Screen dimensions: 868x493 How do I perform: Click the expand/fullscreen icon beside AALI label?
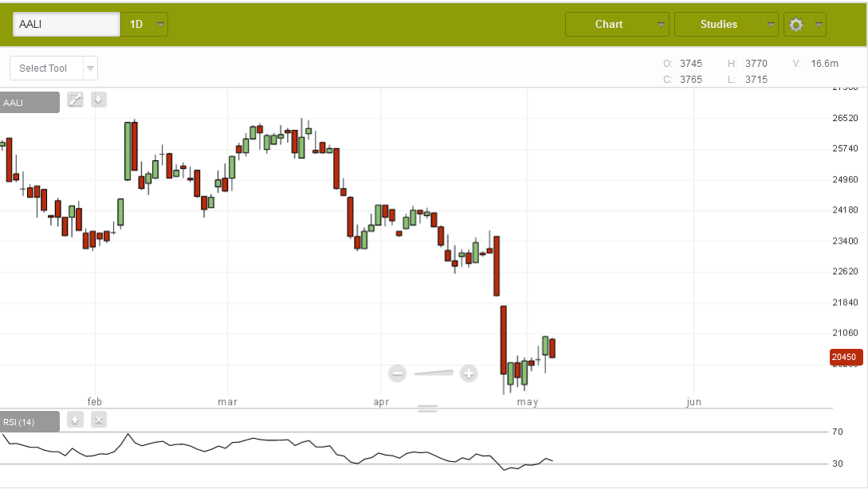(76, 100)
